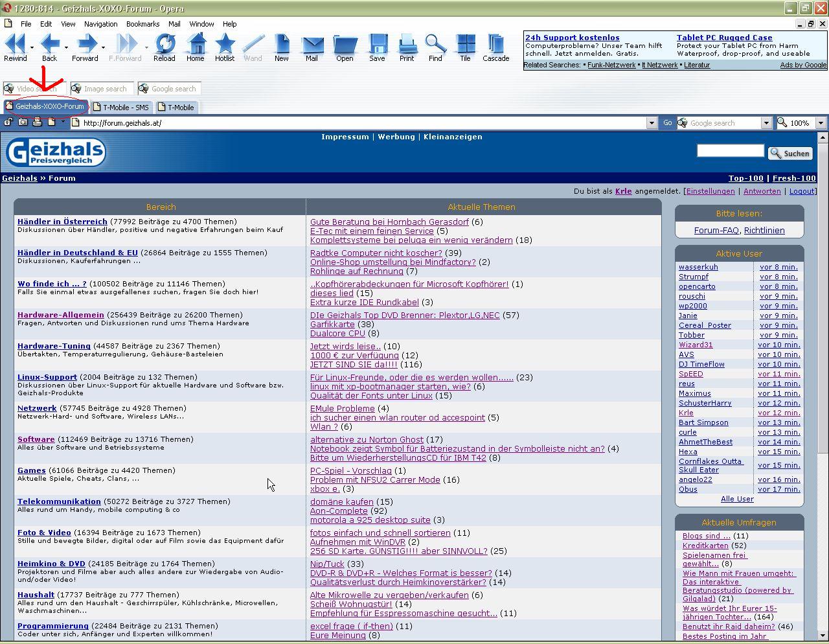Open the 100% zoom level dropdown
Viewport: 829px width, 644px height.
[x=821, y=122]
